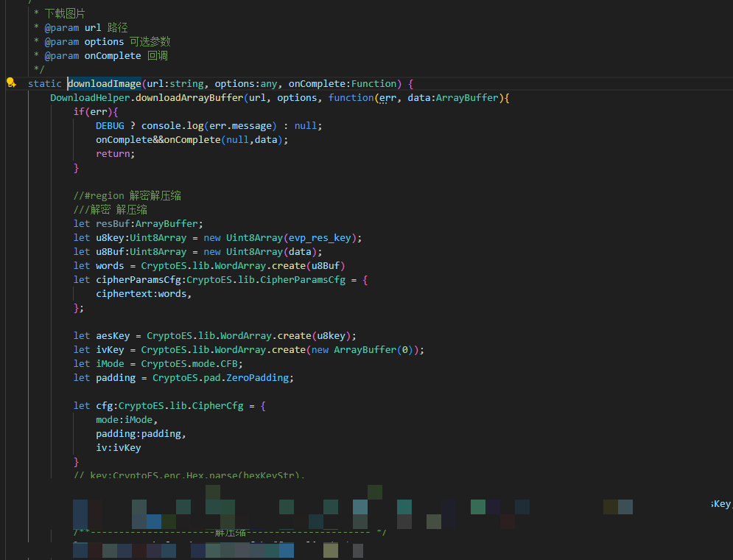733x560 pixels.
Task: Click 'onComplete:Function' parameter
Action: coord(343,84)
